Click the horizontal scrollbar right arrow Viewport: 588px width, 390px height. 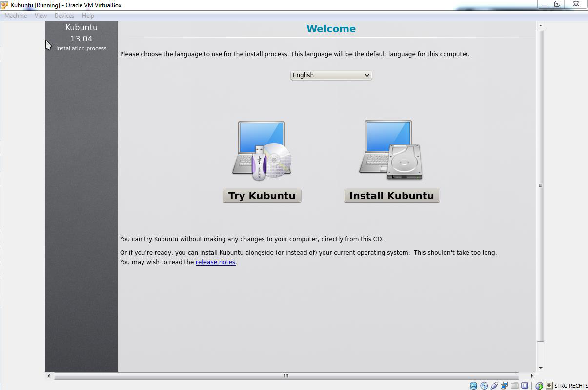pos(532,376)
